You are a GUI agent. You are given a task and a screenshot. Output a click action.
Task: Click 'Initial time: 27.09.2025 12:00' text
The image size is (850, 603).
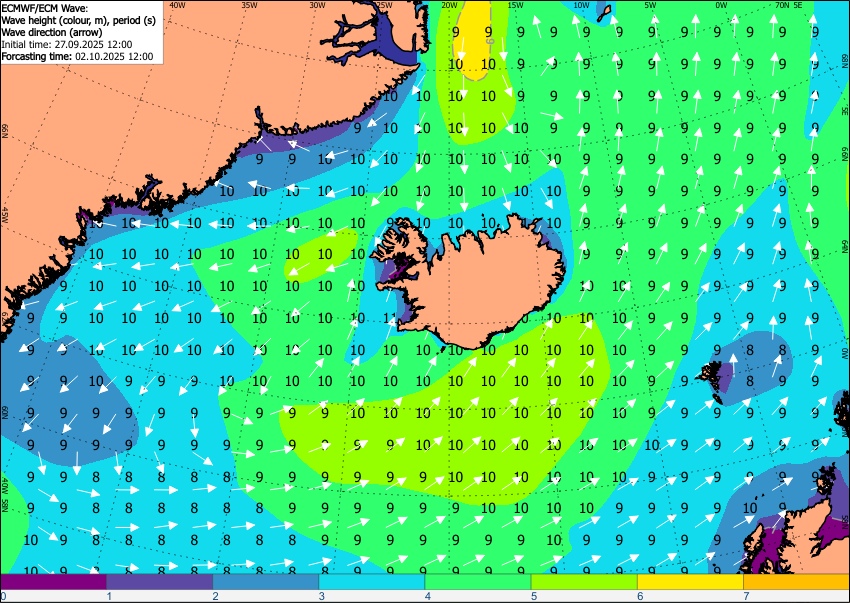tap(67, 44)
